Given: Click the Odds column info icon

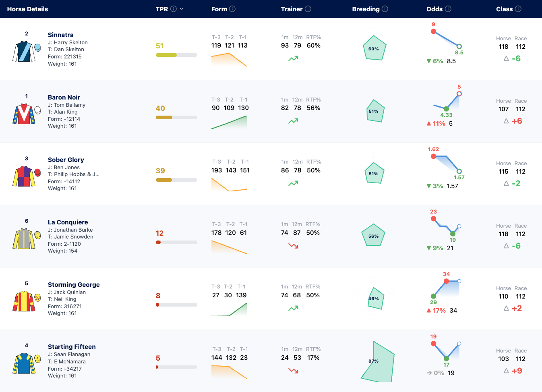Looking at the screenshot, I should pos(448,9).
